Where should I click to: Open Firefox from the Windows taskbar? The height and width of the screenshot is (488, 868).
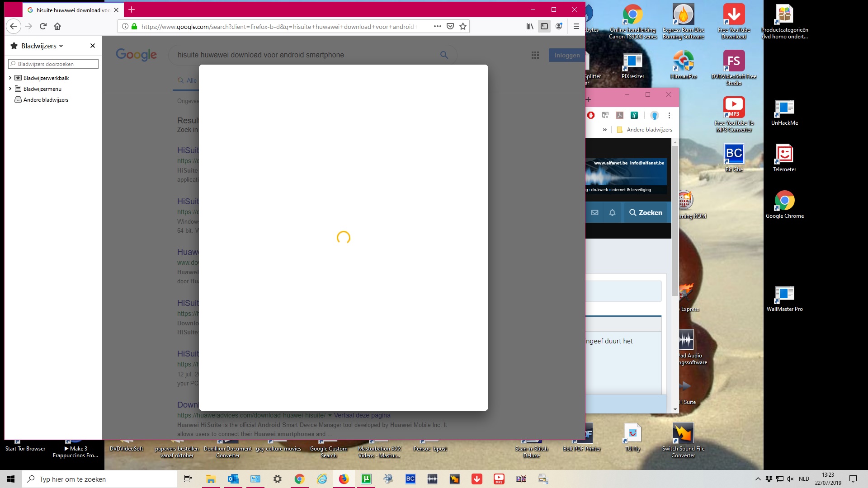pos(344,479)
